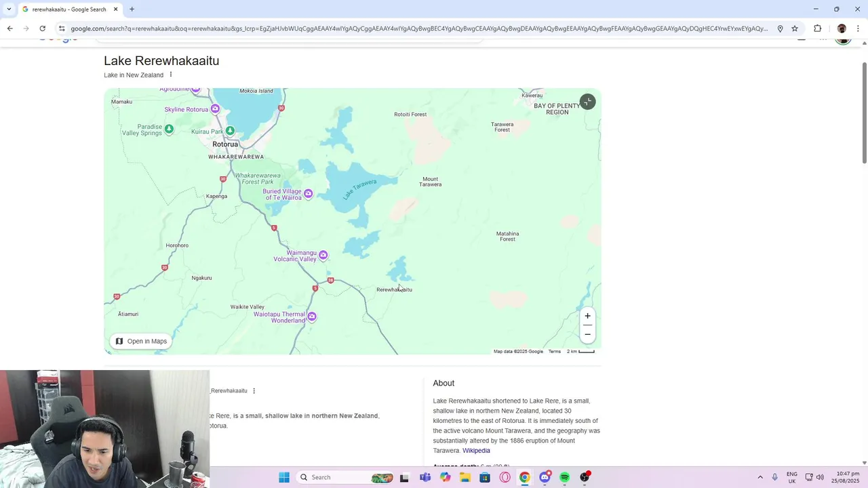Close the rerewhakaaitu Google Search tab
Image resolution: width=868 pixels, height=488 pixels.
[116, 9]
